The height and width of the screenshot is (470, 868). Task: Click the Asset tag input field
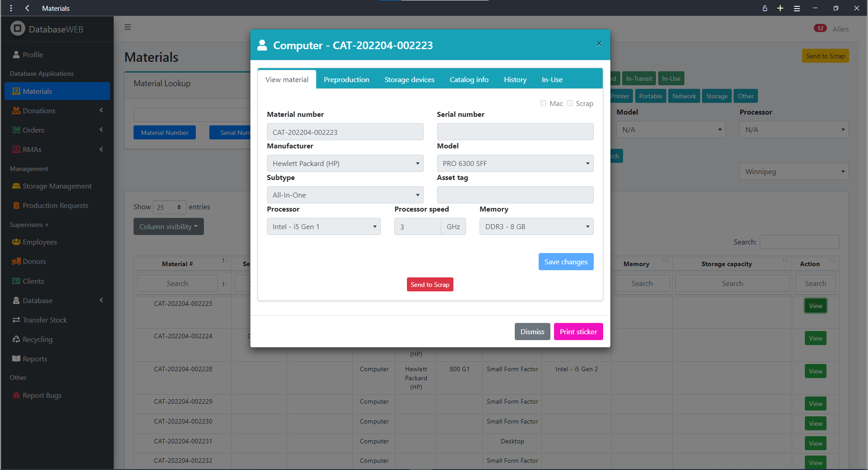515,195
